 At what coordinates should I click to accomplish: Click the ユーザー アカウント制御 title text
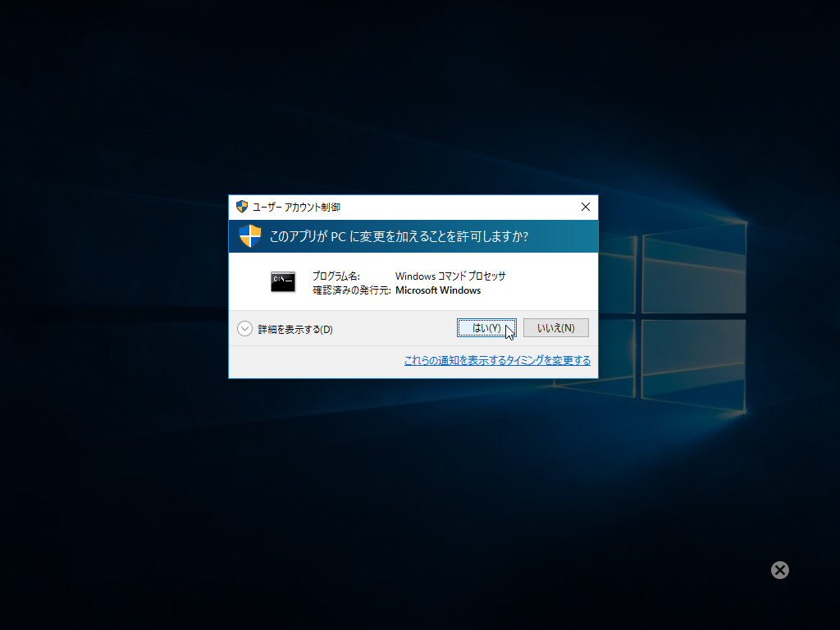pos(296,208)
